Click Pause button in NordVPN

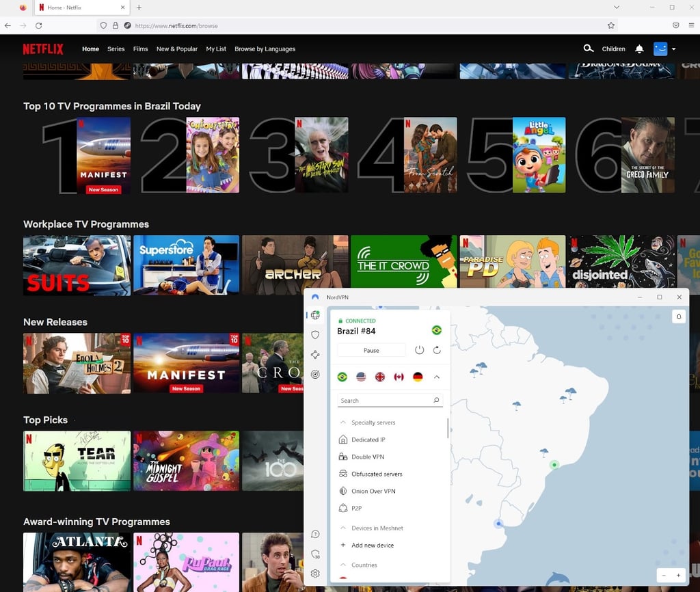pyautogui.click(x=371, y=350)
